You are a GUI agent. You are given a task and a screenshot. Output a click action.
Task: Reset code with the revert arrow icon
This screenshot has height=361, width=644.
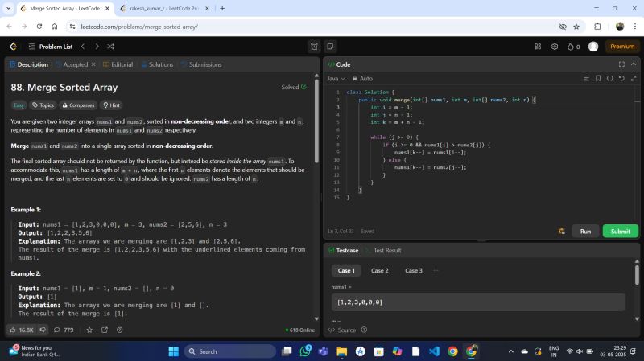coord(621,79)
